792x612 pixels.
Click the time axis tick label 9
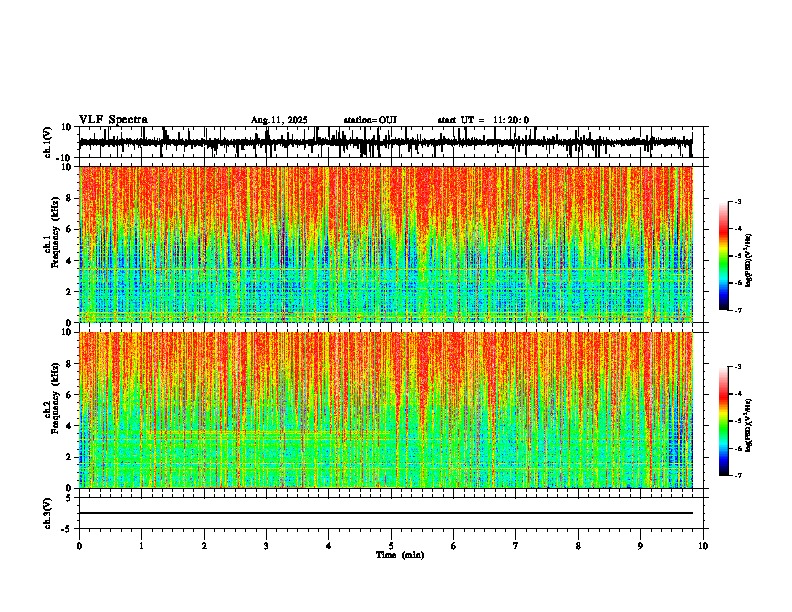coord(640,546)
